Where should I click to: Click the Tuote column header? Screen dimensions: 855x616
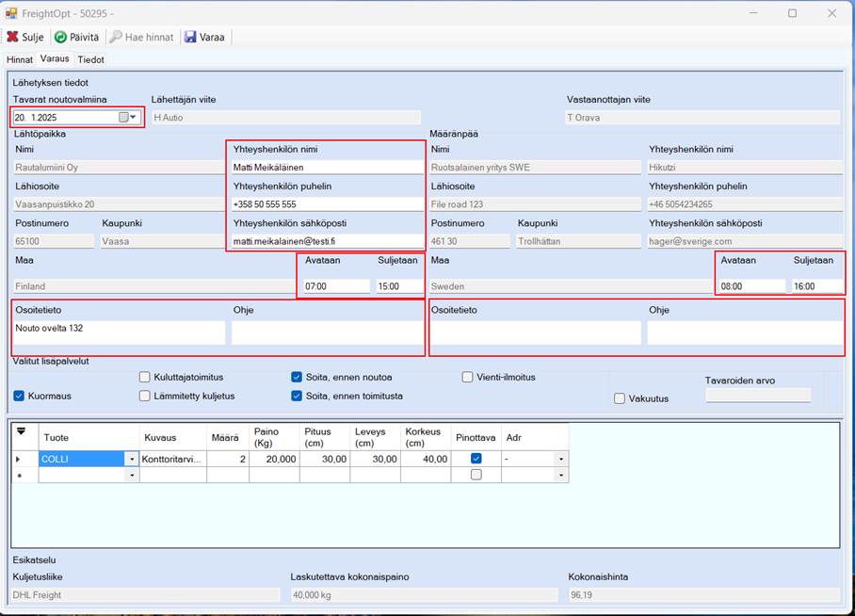[89, 438]
